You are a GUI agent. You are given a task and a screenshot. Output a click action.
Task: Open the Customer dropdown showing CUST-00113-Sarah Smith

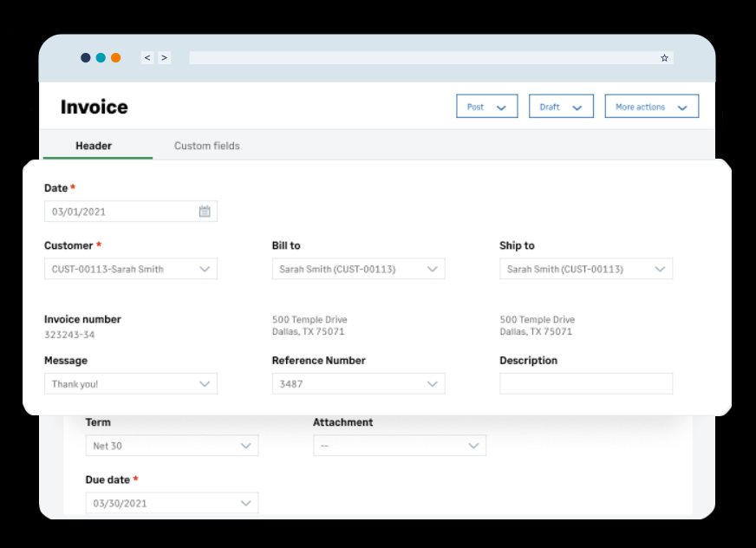tap(206, 269)
